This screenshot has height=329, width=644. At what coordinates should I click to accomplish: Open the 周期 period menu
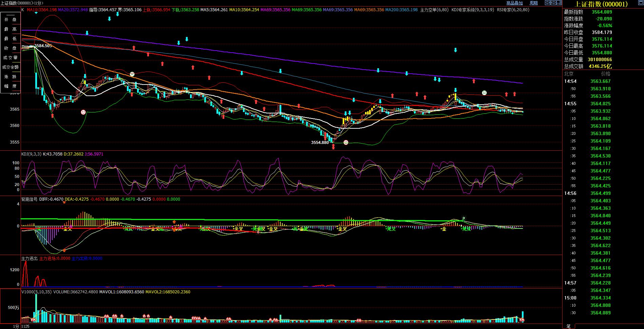pos(534,3)
